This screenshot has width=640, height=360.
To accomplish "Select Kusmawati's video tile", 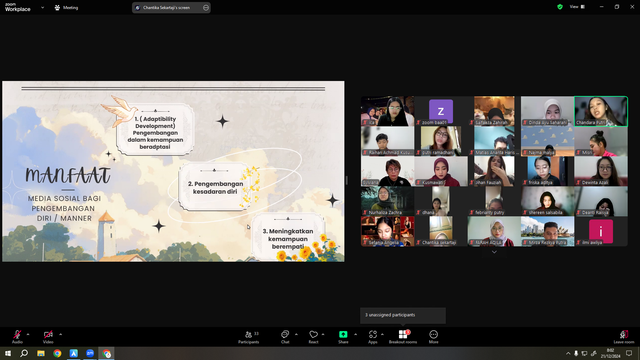I will 441,171.
